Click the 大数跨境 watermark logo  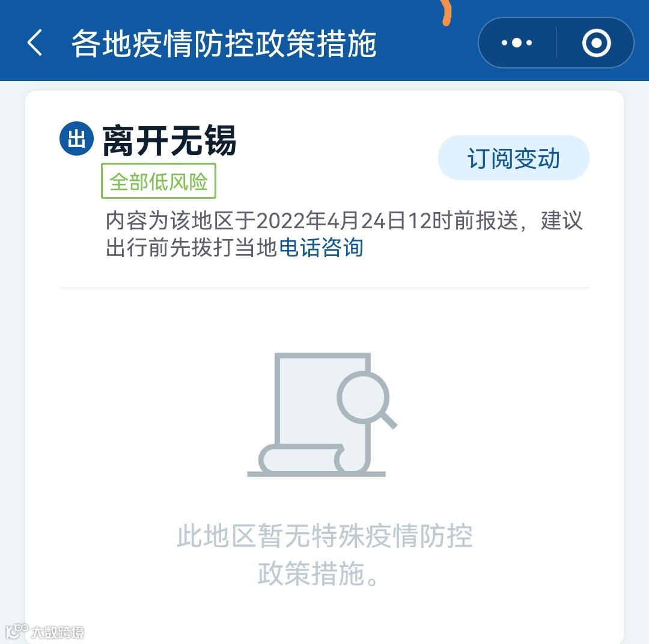pos(44,631)
